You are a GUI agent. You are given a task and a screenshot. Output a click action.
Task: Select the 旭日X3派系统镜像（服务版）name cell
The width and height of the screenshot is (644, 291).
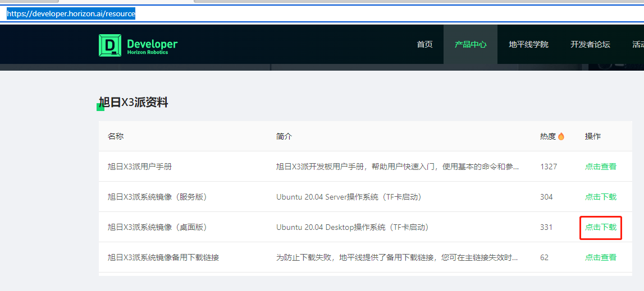[157, 197]
